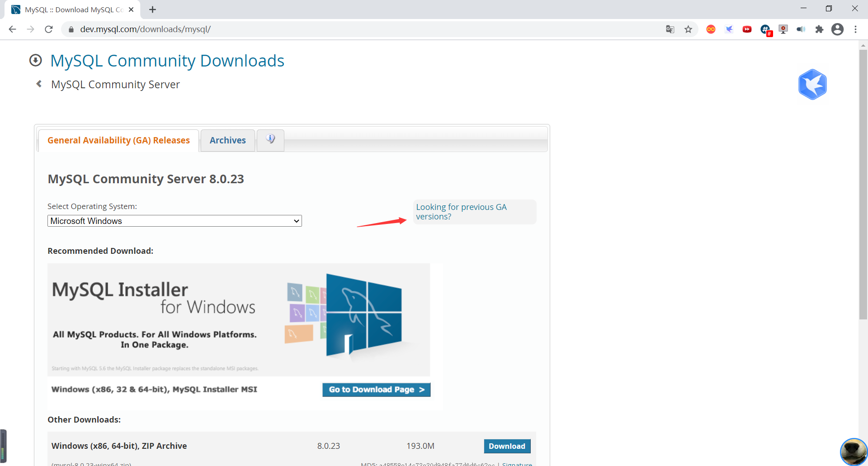Viewport: 868px width, 466px height.
Task: Close the MySQL download browser tab
Action: click(x=131, y=10)
